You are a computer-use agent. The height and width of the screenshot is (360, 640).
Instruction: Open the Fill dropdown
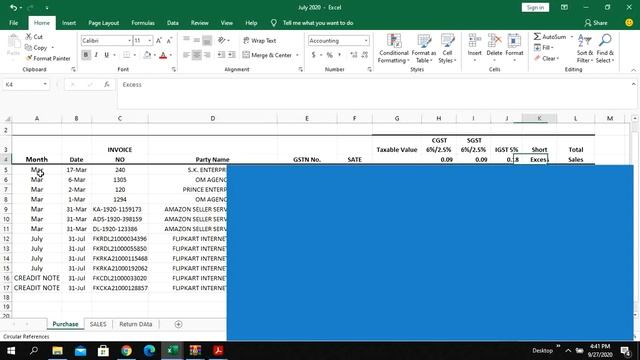click(543, 47)
